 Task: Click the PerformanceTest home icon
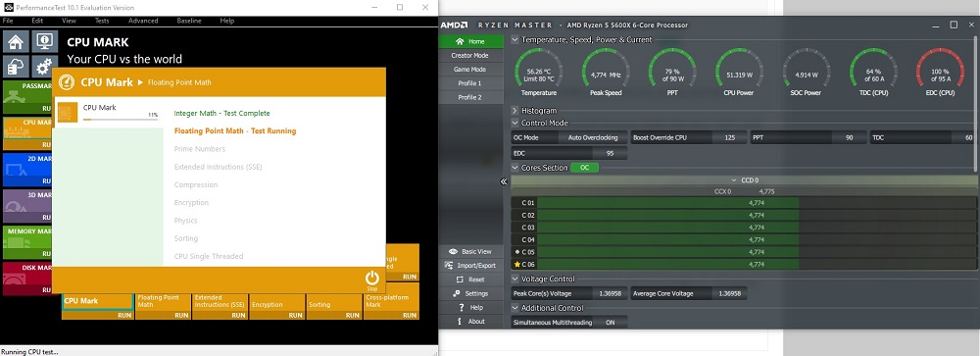point(16,42)
